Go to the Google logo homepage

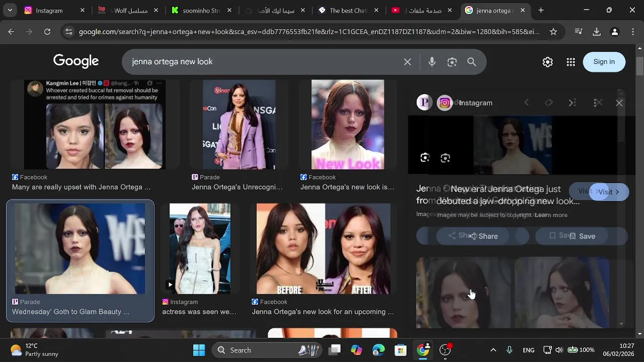click(76, 61)
